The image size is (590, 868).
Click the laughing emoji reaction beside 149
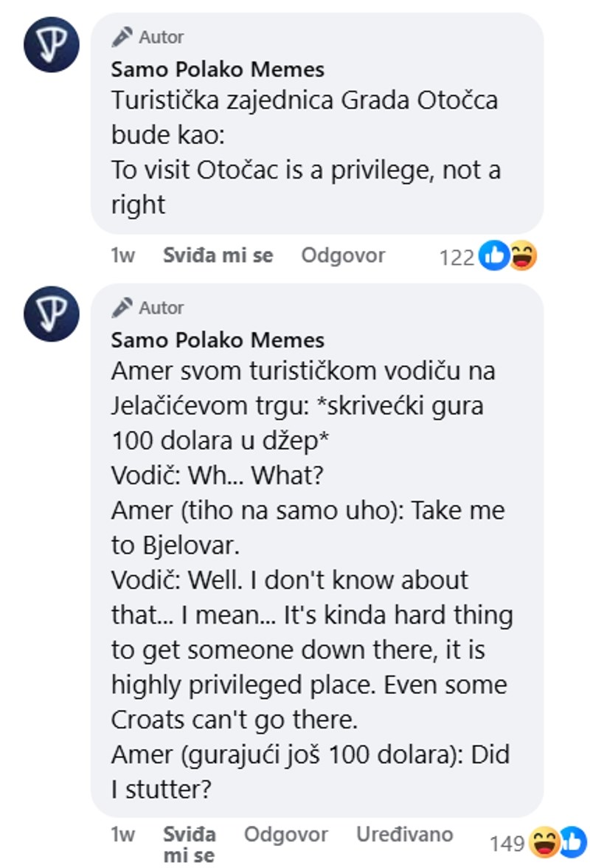tap(544, 842)
